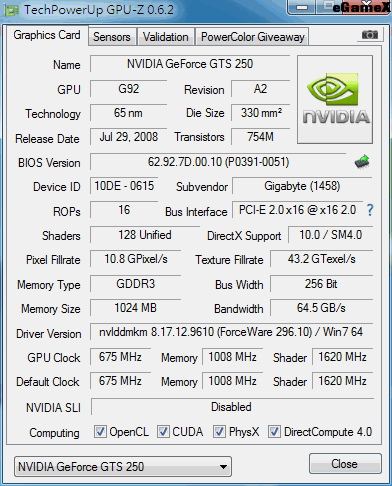Click the GPU Clock field 675 MHz
This screenshot has width=392, height=486.
click(x=120, y=357)
